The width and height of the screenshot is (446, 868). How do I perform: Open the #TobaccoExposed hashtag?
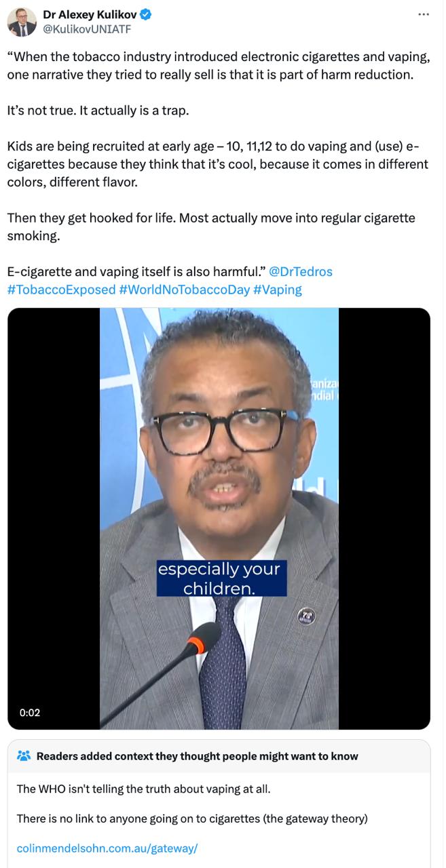(x=61, y=290)
